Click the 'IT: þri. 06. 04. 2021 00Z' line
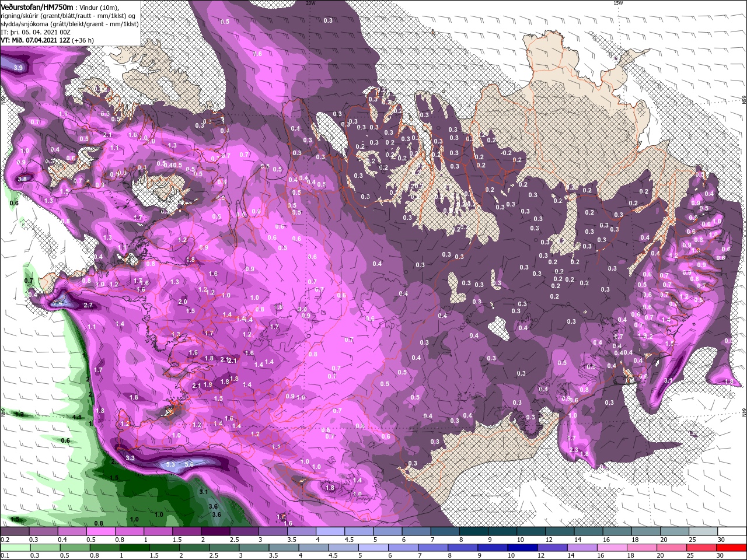This screenshot has height=560, width=747. [36, 32]
